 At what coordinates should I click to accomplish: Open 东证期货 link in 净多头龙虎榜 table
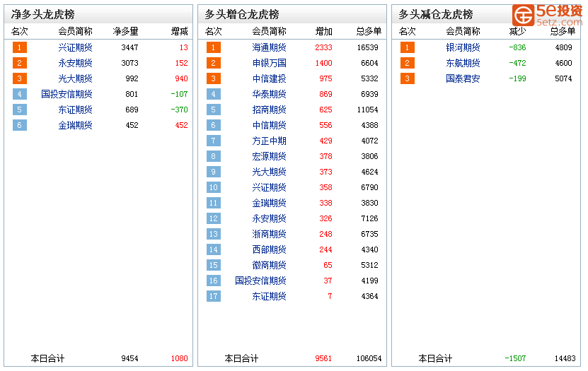pos(76,110)
